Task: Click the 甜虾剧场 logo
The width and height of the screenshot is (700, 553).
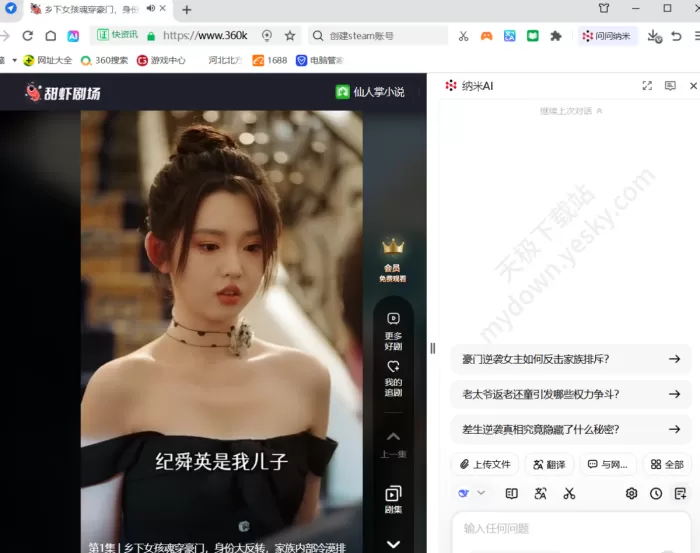Action: click(63, 92)
